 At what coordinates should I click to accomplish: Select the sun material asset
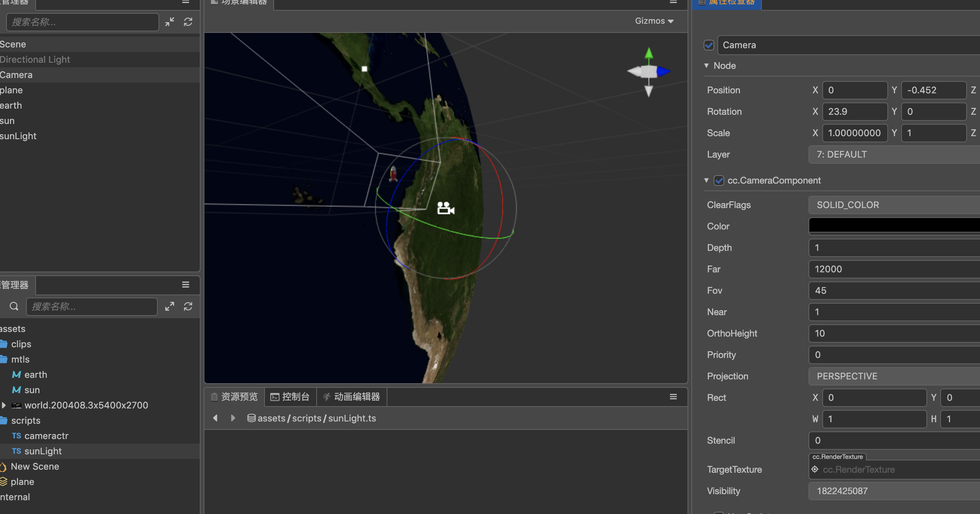tap(32, 390)
